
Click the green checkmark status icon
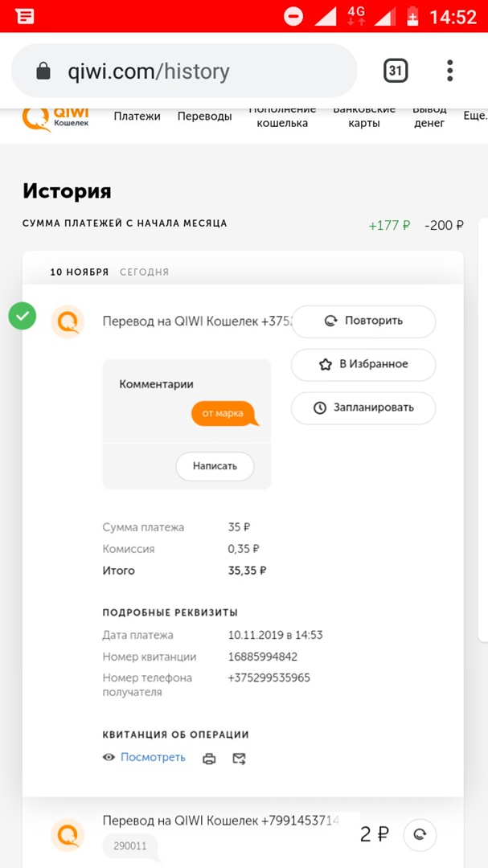(x=22, y=316)
